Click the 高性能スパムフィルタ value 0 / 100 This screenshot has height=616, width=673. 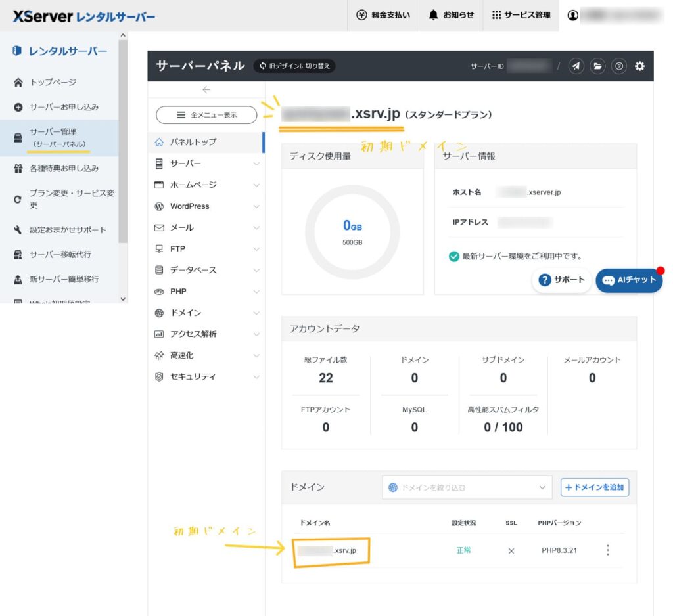pos(503,428)
